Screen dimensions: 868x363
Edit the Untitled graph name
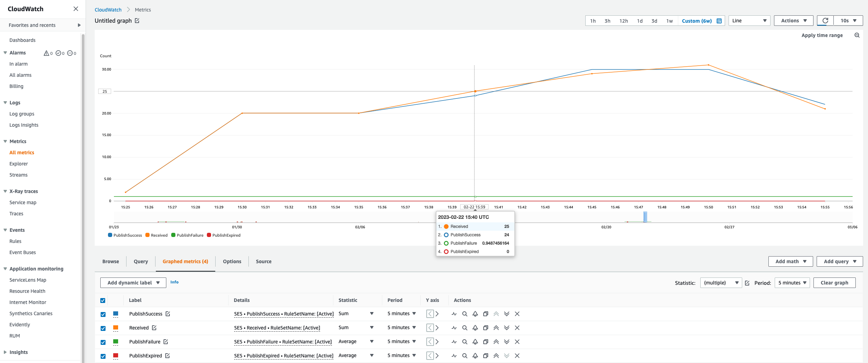click(137, 21)
